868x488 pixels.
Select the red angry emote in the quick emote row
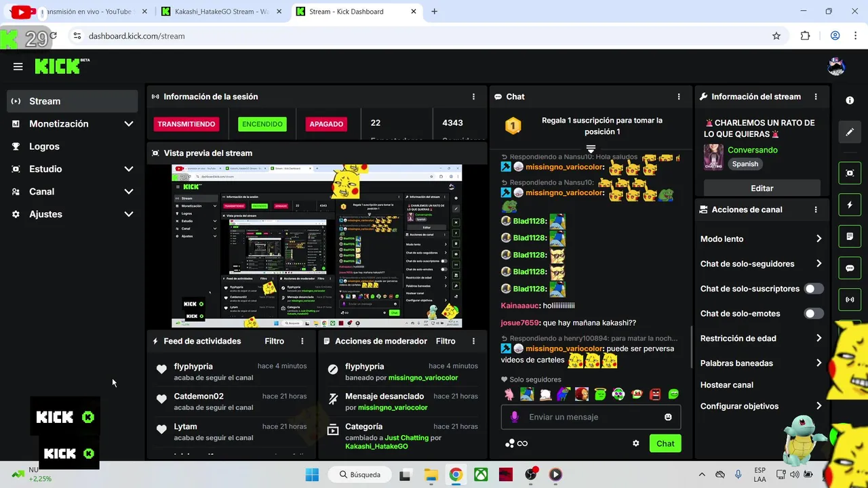click(655, 394)
